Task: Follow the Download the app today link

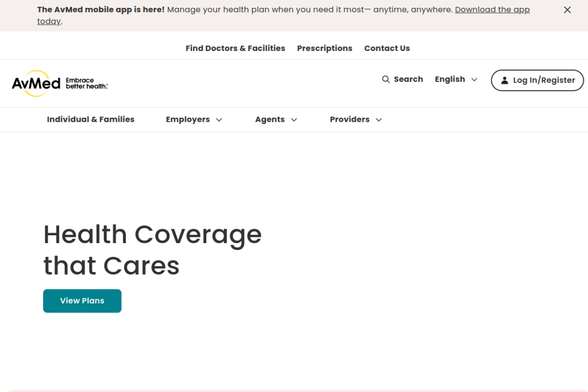Action: tap(492, 10)
